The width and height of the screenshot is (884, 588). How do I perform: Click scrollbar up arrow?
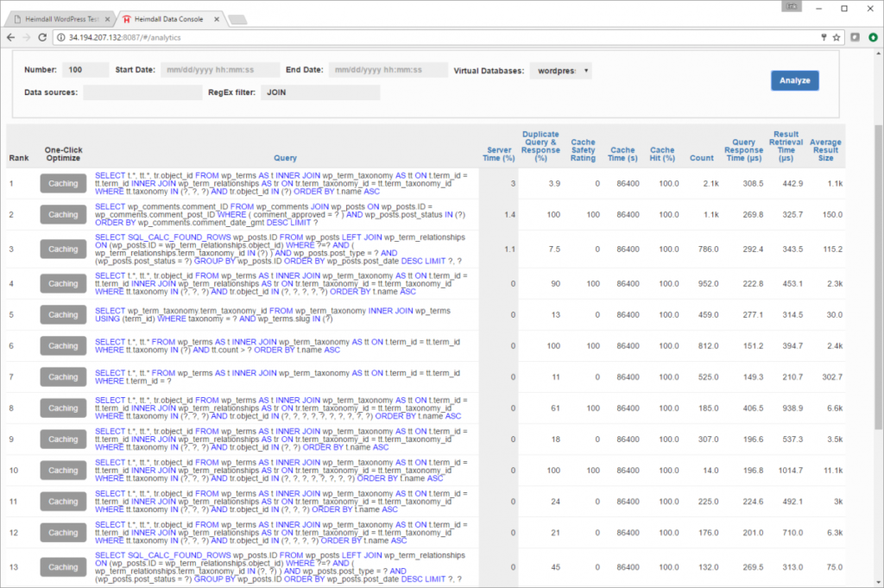point(878,54)
